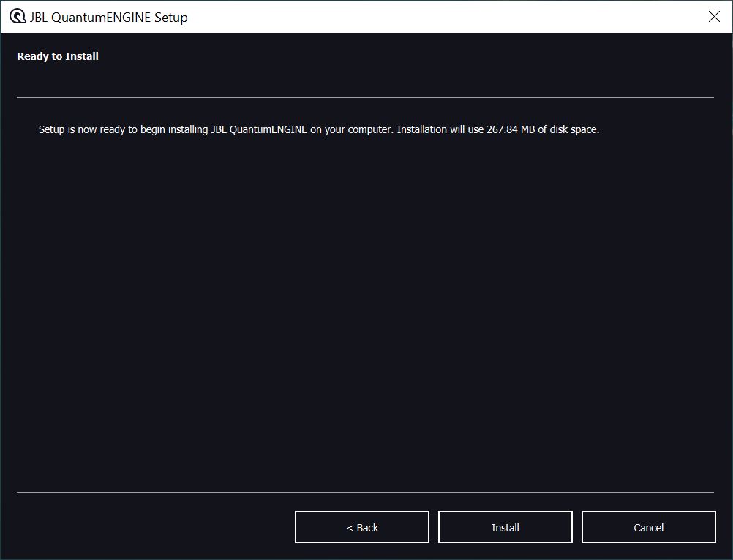Click the "JBL QuantumENGINE Setup" title text

[108, 18]
